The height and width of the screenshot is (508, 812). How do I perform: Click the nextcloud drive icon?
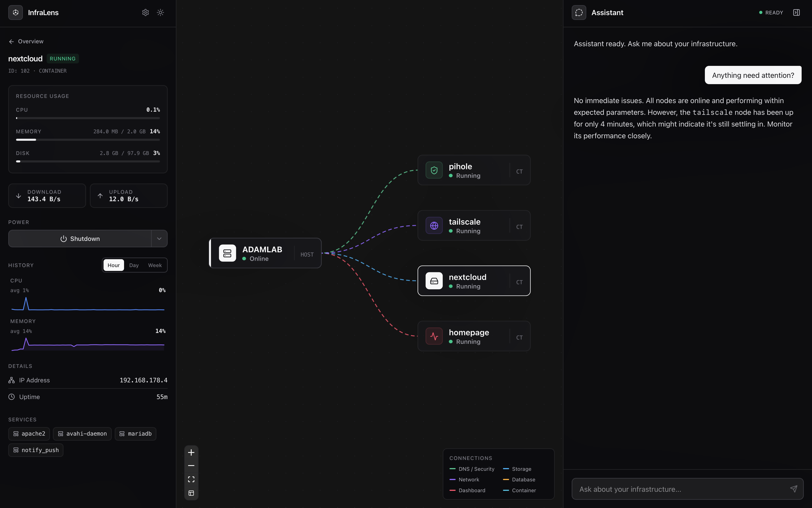[434, 281]
